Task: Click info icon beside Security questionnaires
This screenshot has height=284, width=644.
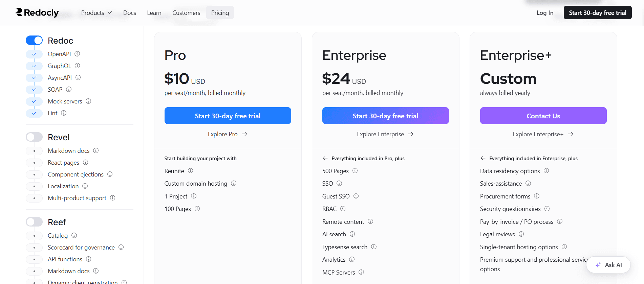Action: [547, 209]
